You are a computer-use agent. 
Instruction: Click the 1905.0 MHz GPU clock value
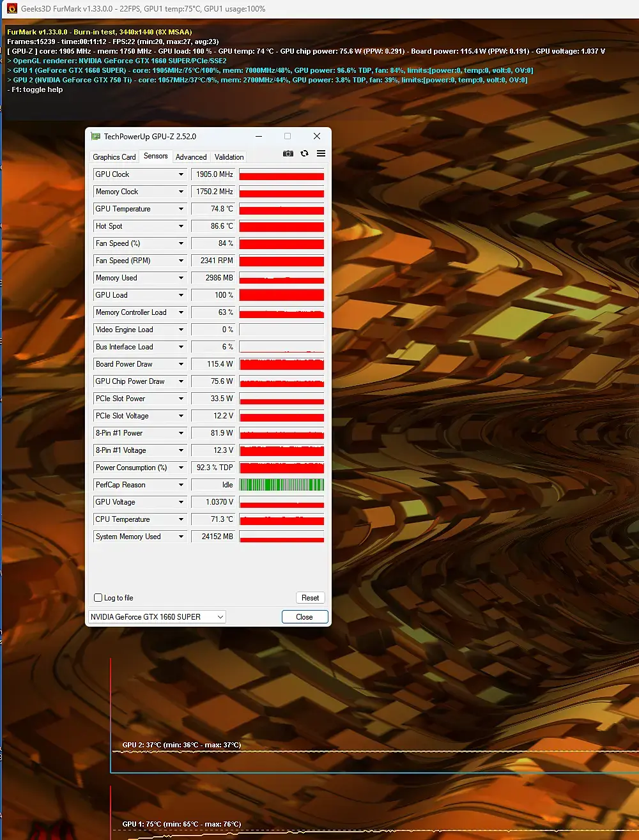214,174
